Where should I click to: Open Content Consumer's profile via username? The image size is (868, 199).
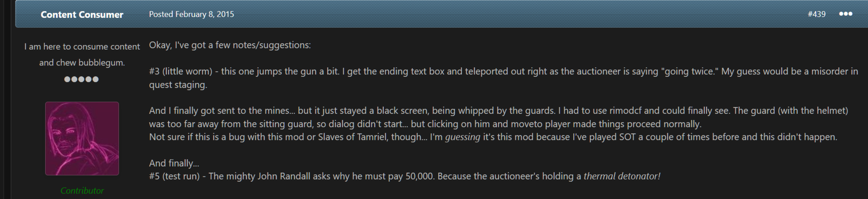pos(82,14)
